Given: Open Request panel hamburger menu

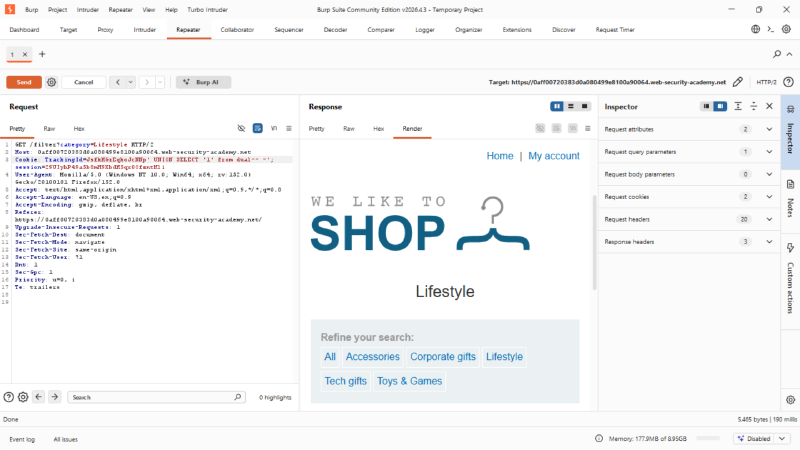Looking at the screenshot, I should (x=289, y=128).
